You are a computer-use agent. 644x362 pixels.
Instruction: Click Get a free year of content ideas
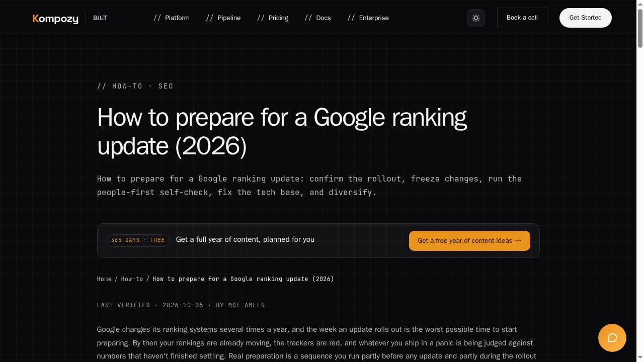pos(469,241)
